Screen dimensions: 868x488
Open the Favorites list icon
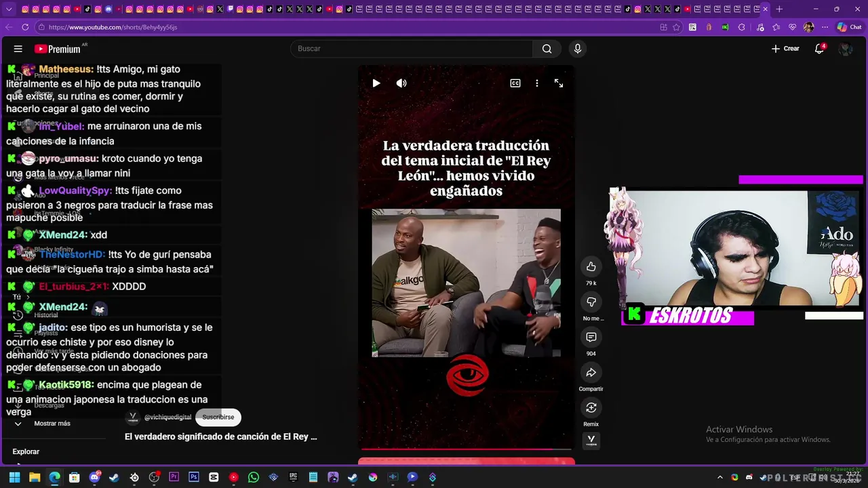point(776,27)
